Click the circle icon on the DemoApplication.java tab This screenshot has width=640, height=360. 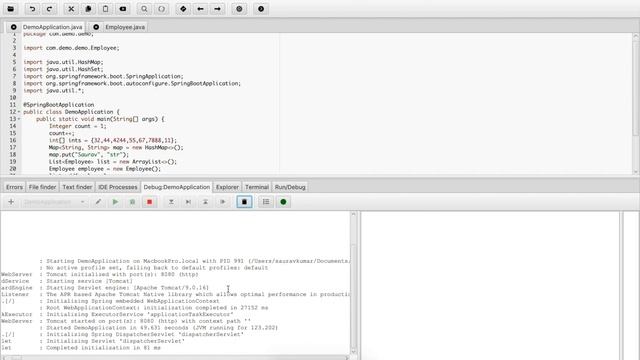(13, 27)
